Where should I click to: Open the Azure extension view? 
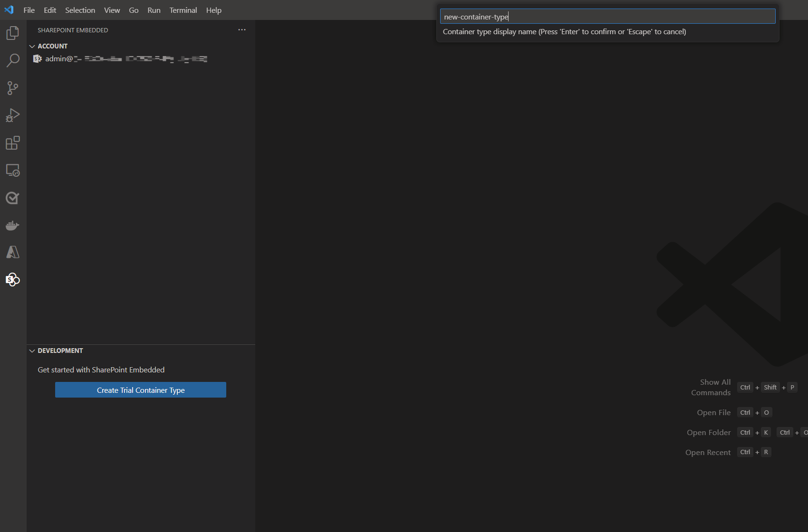pos(12,252)
